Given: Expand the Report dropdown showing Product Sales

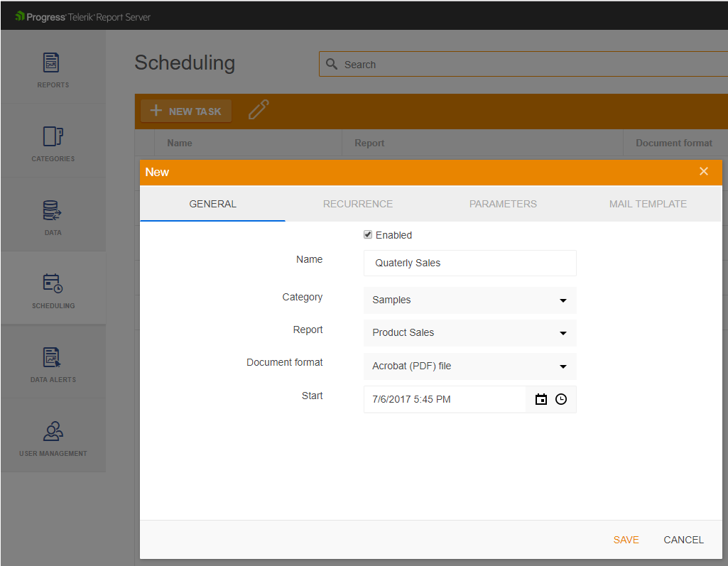Looking at the screenshot, I should 470,333.
